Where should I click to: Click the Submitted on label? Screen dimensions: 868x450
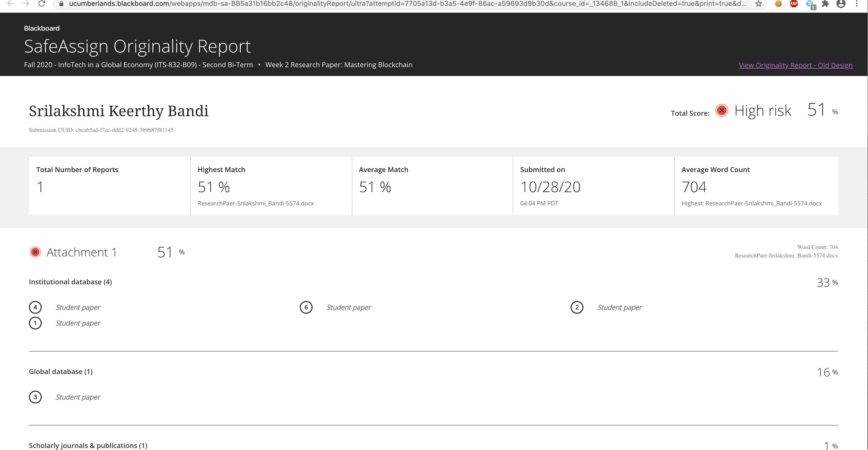542,170
